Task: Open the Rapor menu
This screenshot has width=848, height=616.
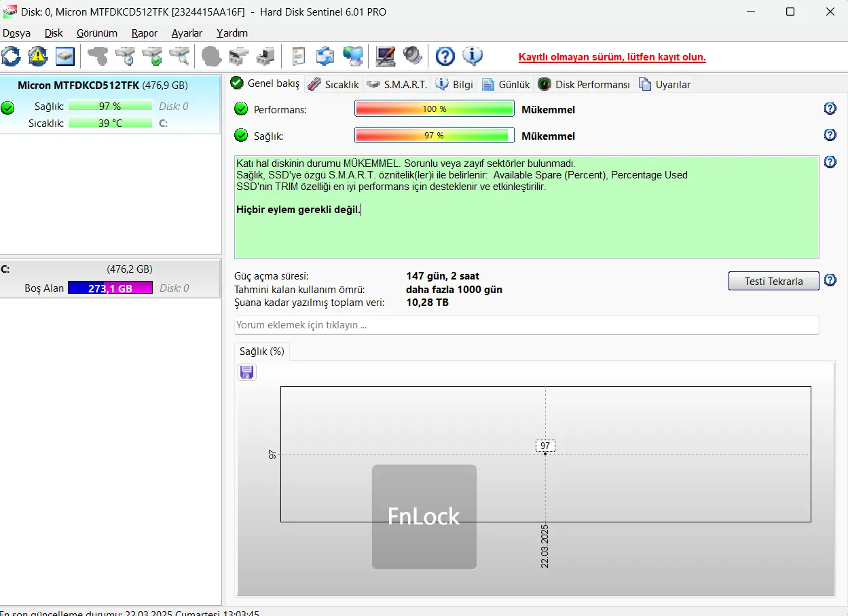Action: click(145, 33)
